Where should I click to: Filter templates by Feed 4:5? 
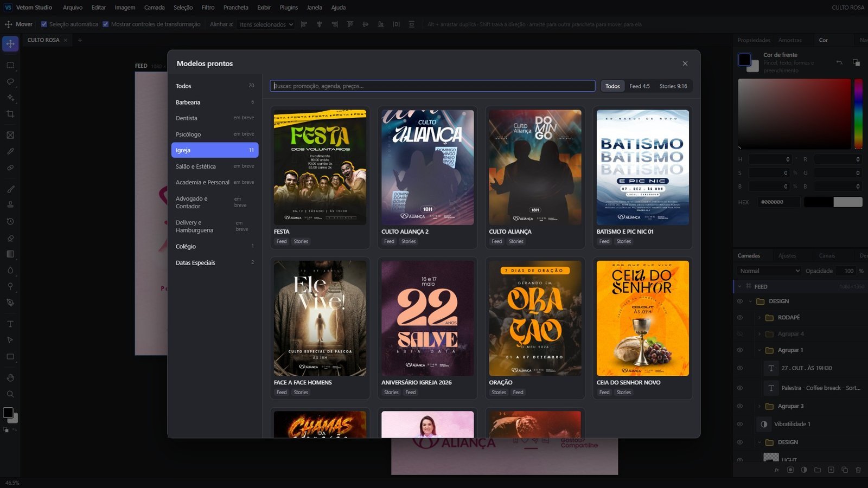[x=640, y=86]
